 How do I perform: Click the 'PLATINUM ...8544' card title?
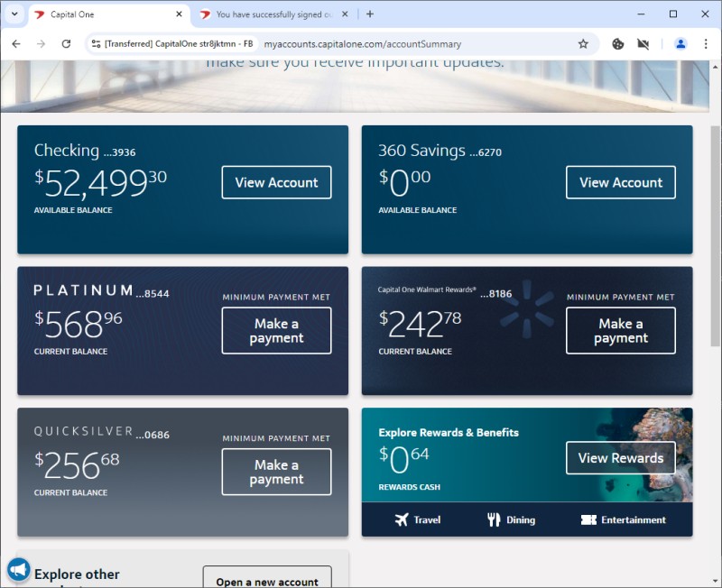pos(101,291)
